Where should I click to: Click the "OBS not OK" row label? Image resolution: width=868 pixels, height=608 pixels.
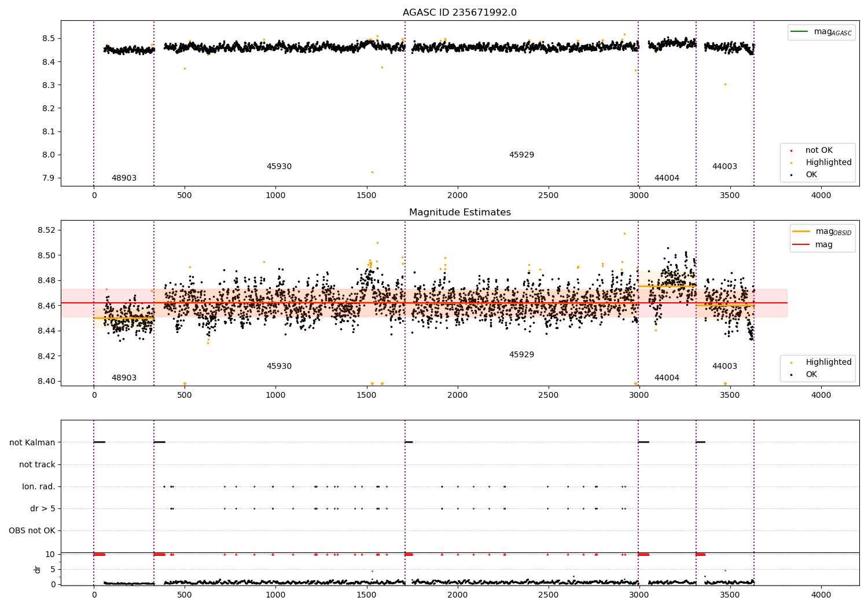click(x=32, y=531)
